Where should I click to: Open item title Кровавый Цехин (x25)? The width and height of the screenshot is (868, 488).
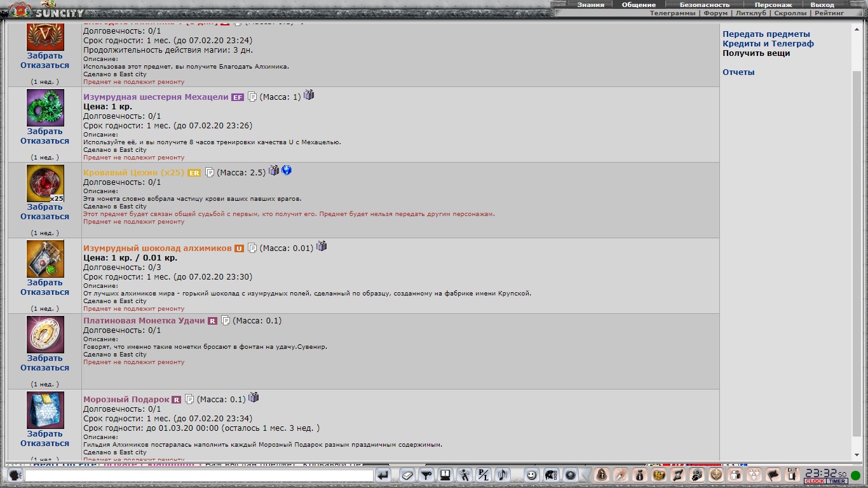pyautogui.click(x=133, y=172)
